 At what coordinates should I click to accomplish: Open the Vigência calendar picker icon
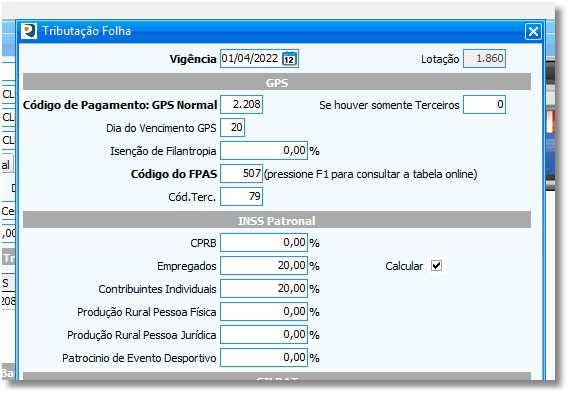tap(289, 58)
